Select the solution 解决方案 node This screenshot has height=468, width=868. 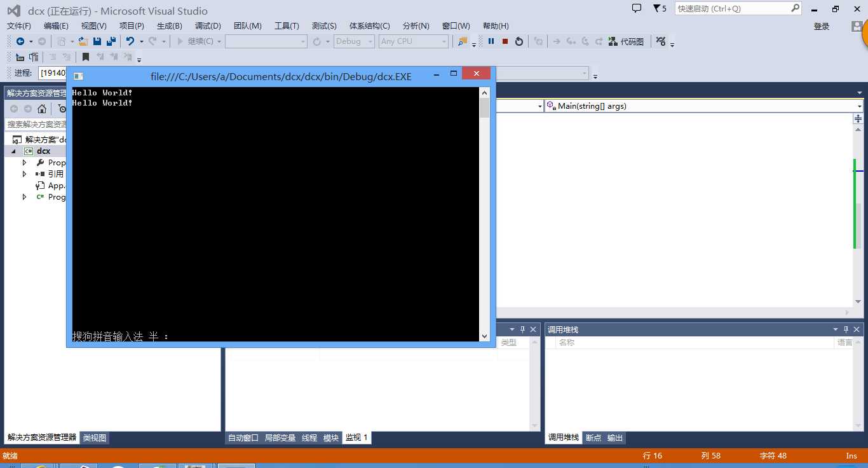click(x=40, y=140)
